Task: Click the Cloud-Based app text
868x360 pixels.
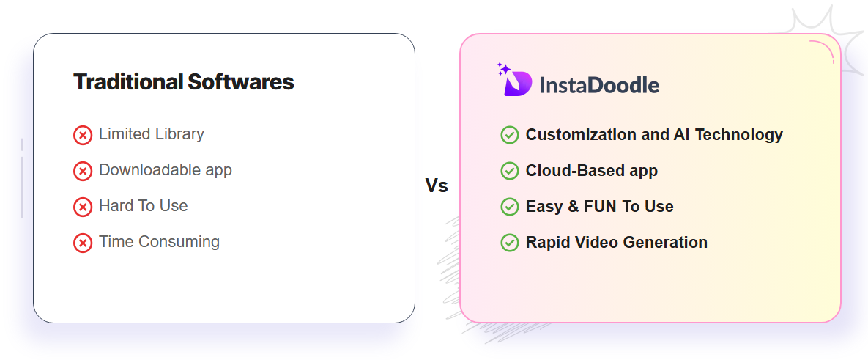Action: [x=592, y=171]
